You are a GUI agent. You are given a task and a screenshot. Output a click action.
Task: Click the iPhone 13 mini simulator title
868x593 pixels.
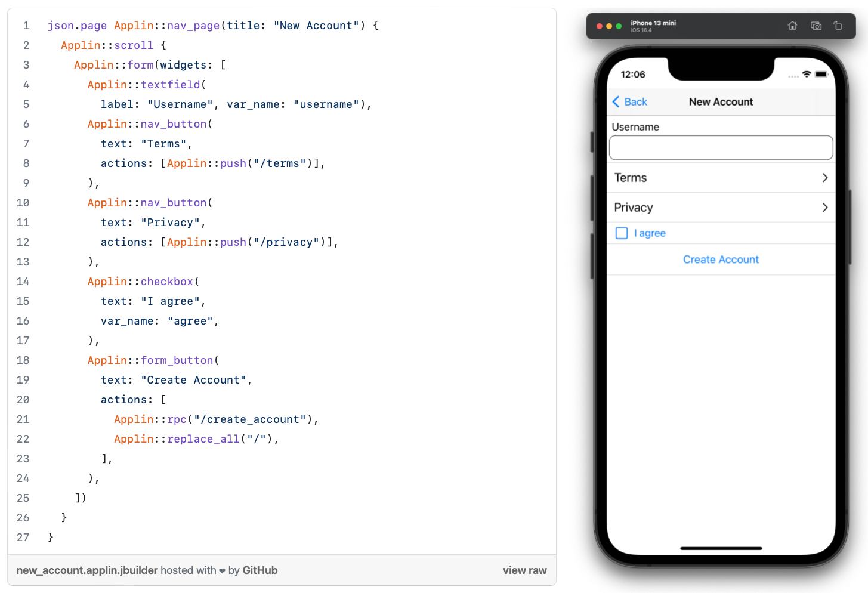(x=653, y=23)
